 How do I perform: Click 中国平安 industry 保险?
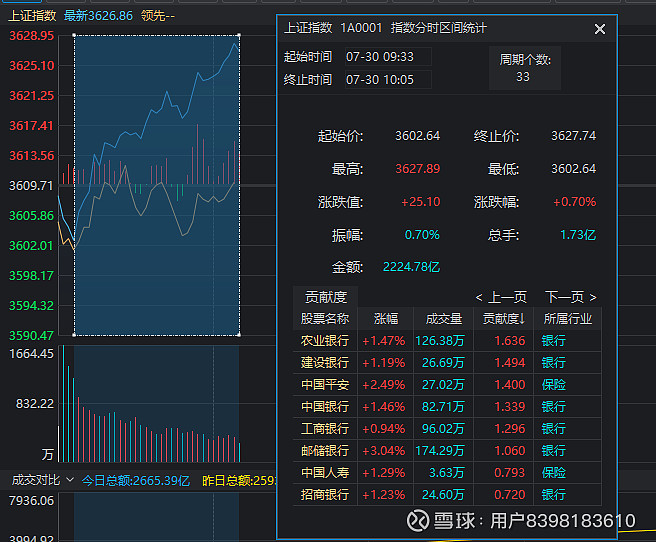554,385
